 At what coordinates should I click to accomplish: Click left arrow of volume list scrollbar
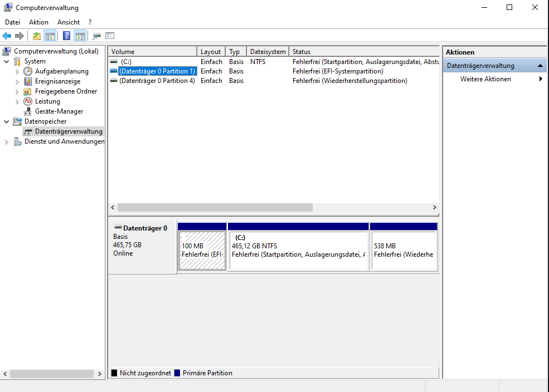pyautogui.click(x=113, y=207)
